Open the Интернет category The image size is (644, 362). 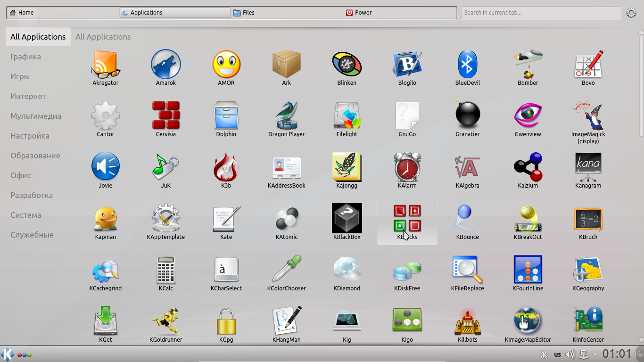tap(28, 96)
